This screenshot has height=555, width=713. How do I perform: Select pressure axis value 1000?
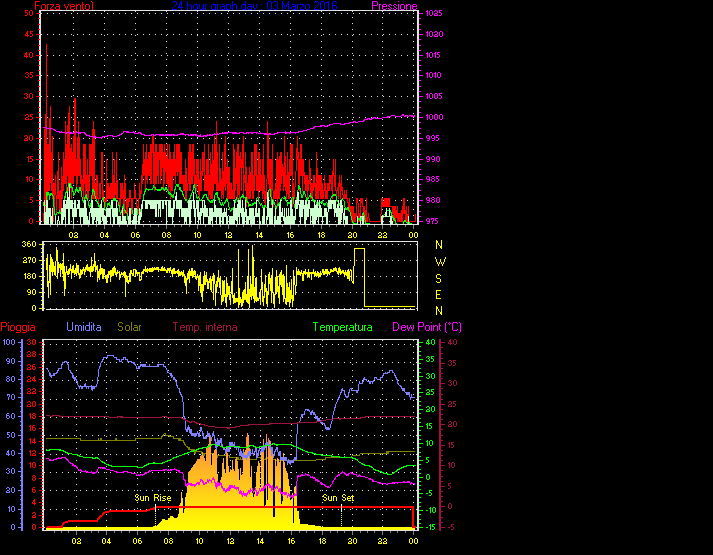[434, 117]
